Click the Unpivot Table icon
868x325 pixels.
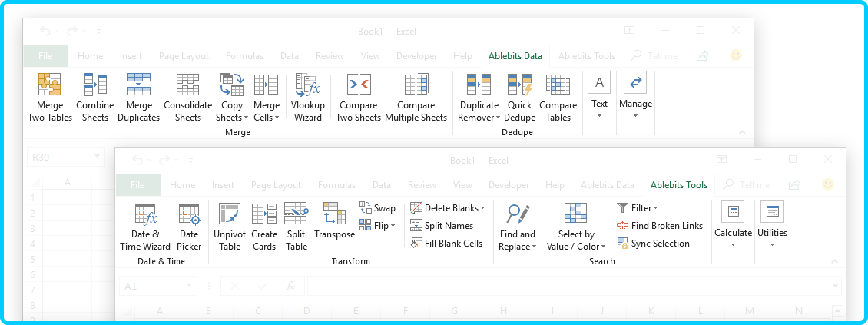click(x=229, y=214)
